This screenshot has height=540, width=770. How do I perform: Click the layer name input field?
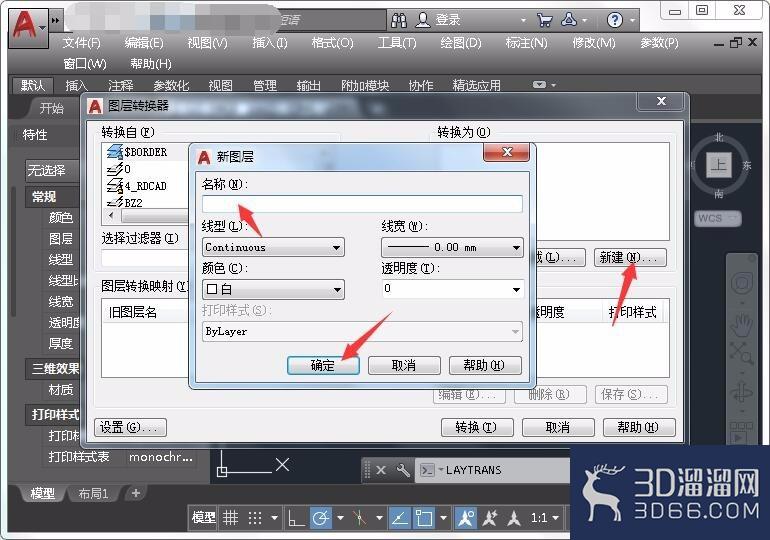pyautogui.click(x=362, y=204)
